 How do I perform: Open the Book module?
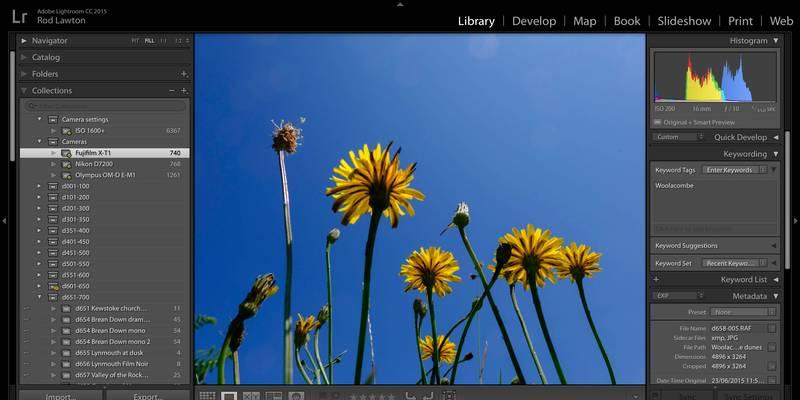pos(627,21)
